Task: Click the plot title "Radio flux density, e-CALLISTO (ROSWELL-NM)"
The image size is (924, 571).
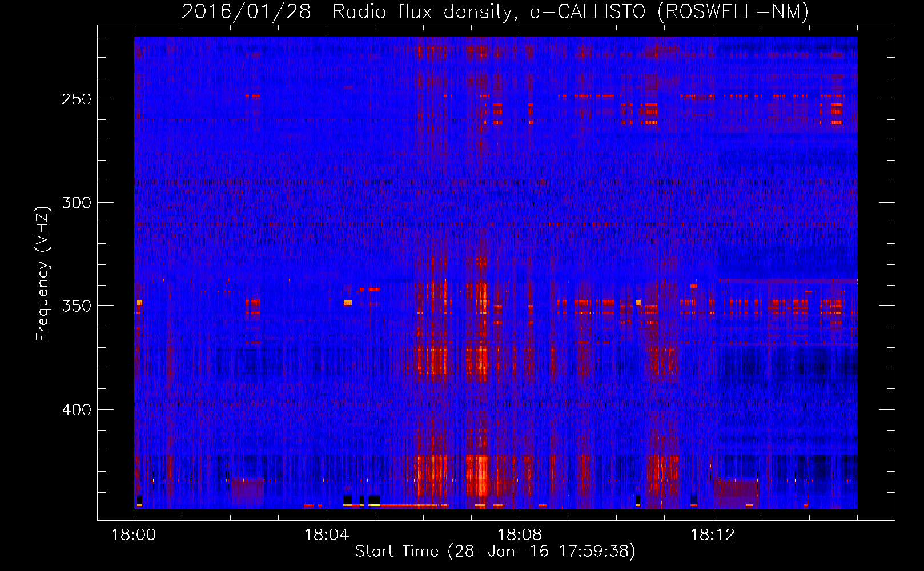Action: point(571,11)
